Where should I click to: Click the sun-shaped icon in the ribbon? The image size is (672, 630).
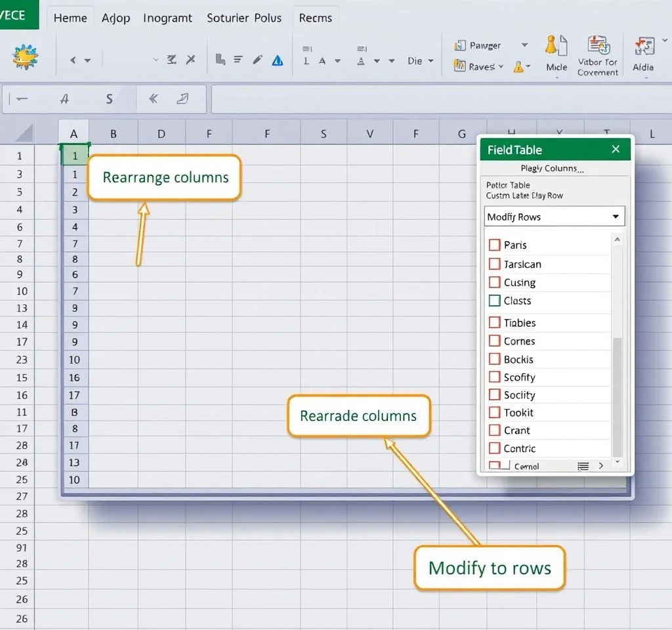tap(24, 58)
